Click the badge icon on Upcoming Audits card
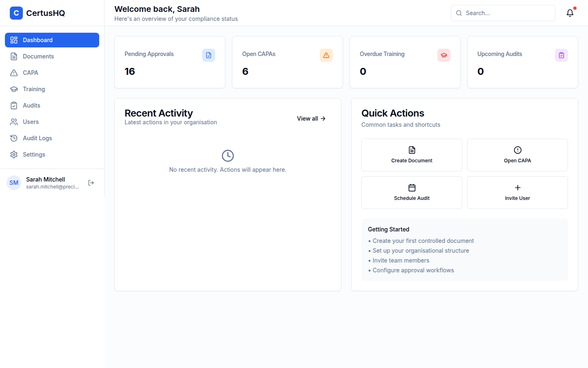Image resolution: width=588 pixels, height=368 pixels. [x=561, y=55]
